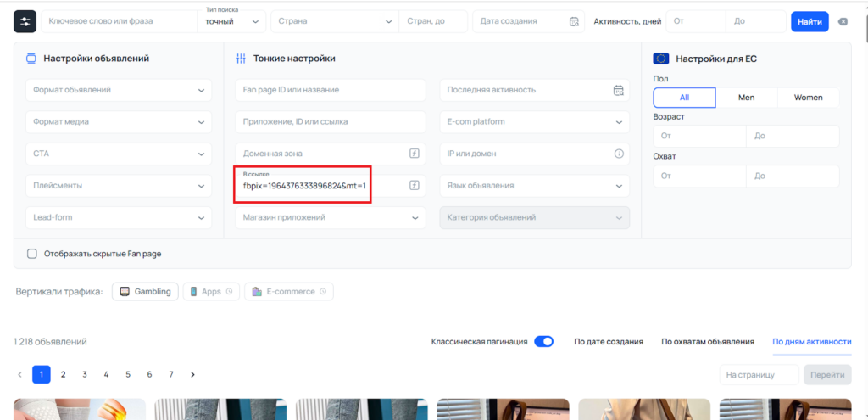Expand the Плейсменты dropdown
The height and width of the screenshot is (420, 868).
[119, 186]
